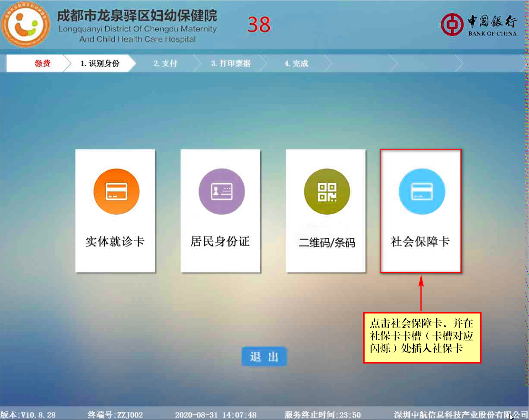Jump to the 4. 完成 step

pyautogui.click(x=296, y=63)
